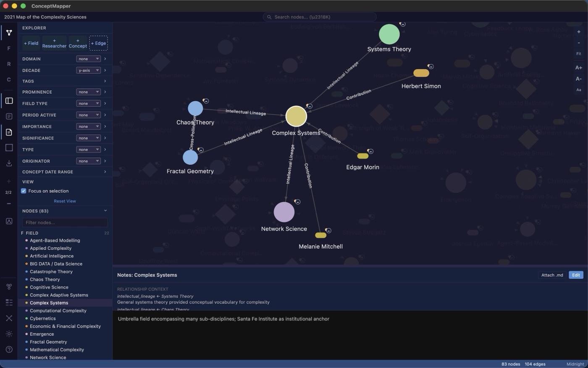The image size is (588, 368).
Task: Open the FIELD TYPE dropdown
Action: pos(89,103)
